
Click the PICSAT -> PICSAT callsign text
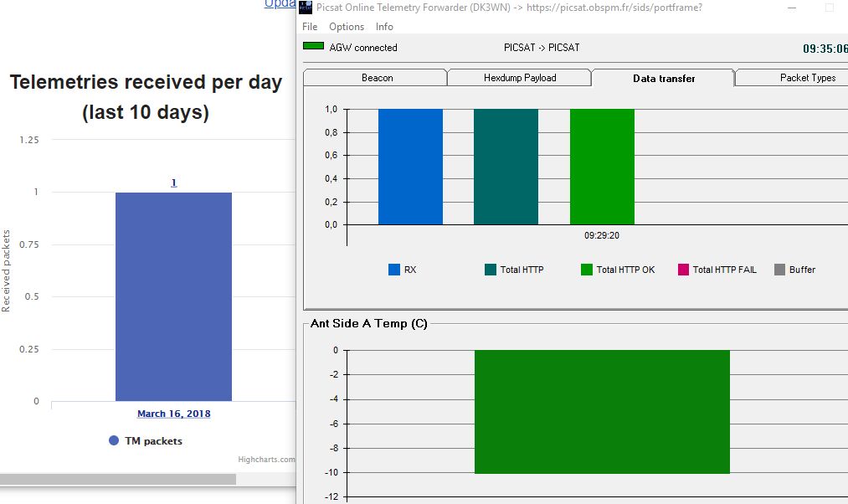coord(542,48)
